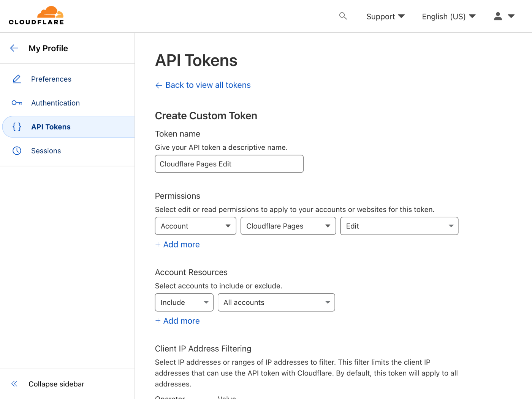Screen dimensions: 532x399
Task: Click the API Tokens page heading
Action: click(x=196, y=60)
